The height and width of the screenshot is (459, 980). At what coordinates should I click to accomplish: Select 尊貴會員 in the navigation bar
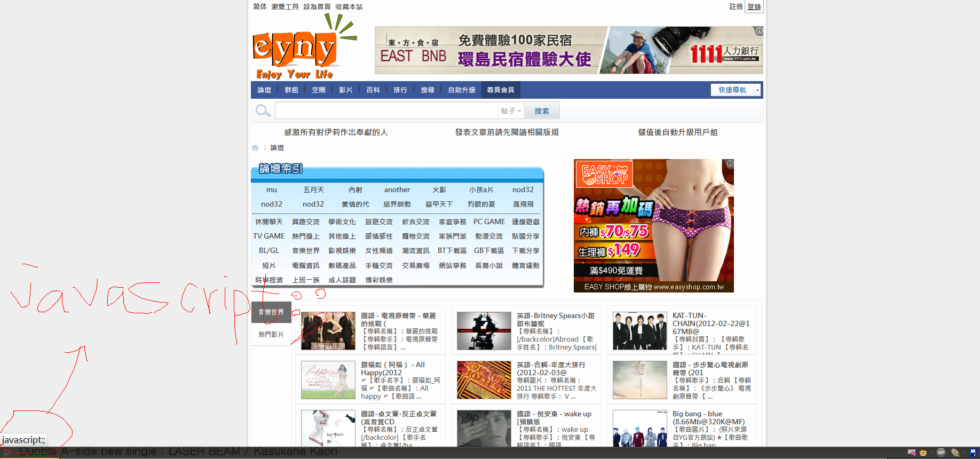click(x=500, y=90)
